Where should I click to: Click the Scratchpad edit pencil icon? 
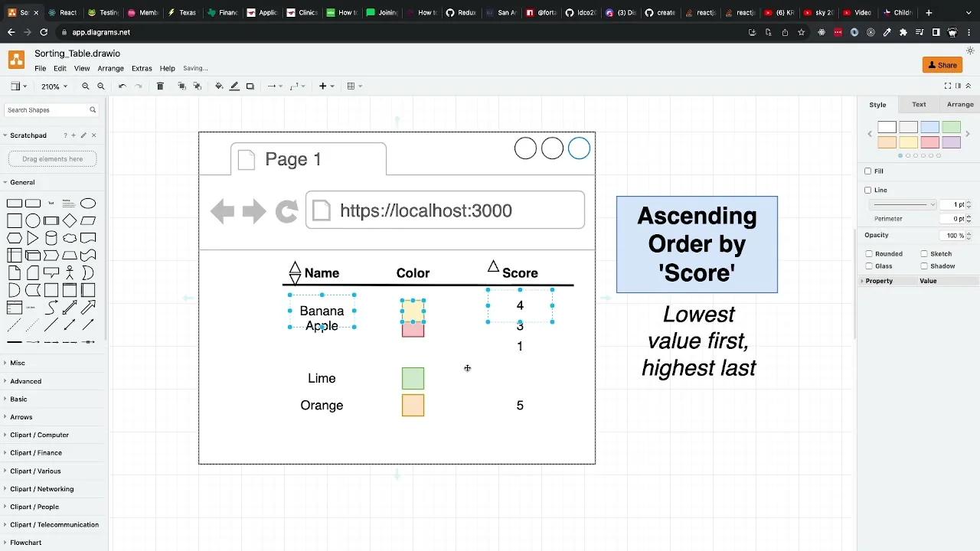coord(83,135)
